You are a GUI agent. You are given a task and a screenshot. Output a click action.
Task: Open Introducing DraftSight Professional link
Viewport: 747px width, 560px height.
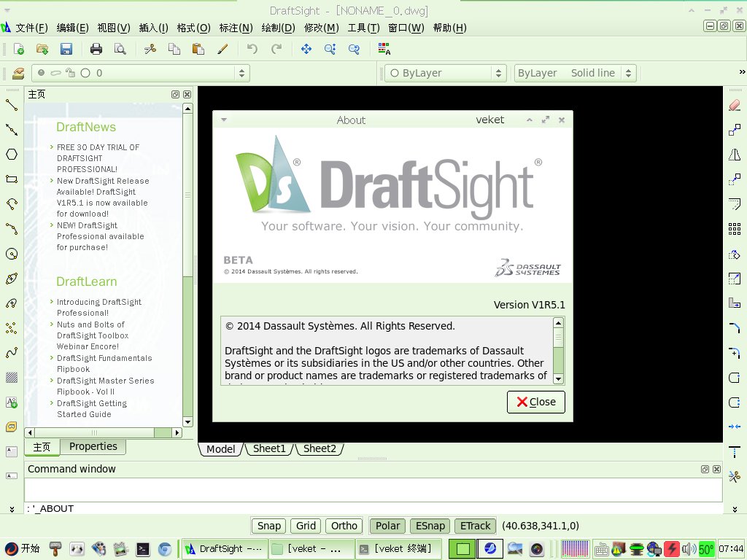[98, 307]
